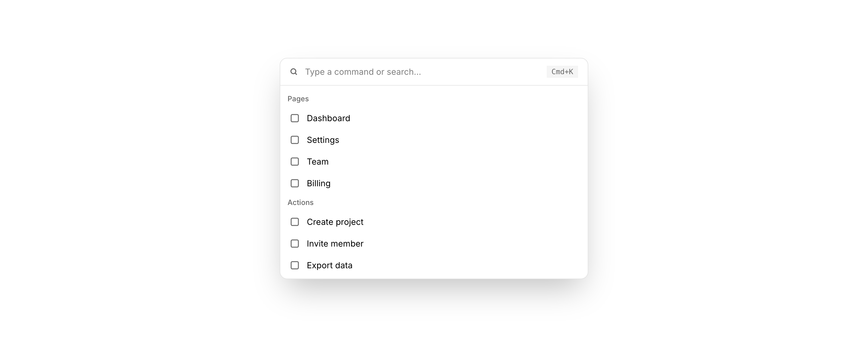Click the magnifier search icon
This screenshot has height=337, width=868.
(294, 72)
